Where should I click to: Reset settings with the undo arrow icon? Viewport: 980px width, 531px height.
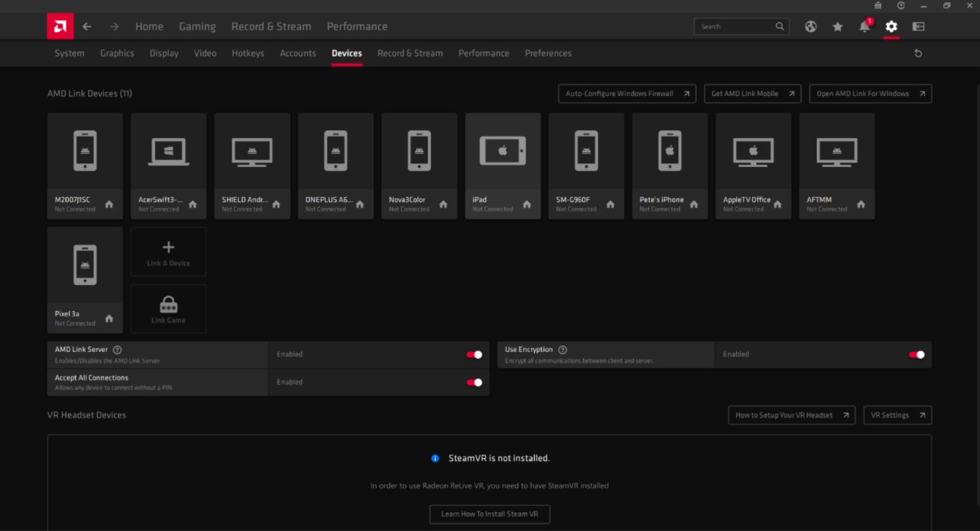click(918, 53)
